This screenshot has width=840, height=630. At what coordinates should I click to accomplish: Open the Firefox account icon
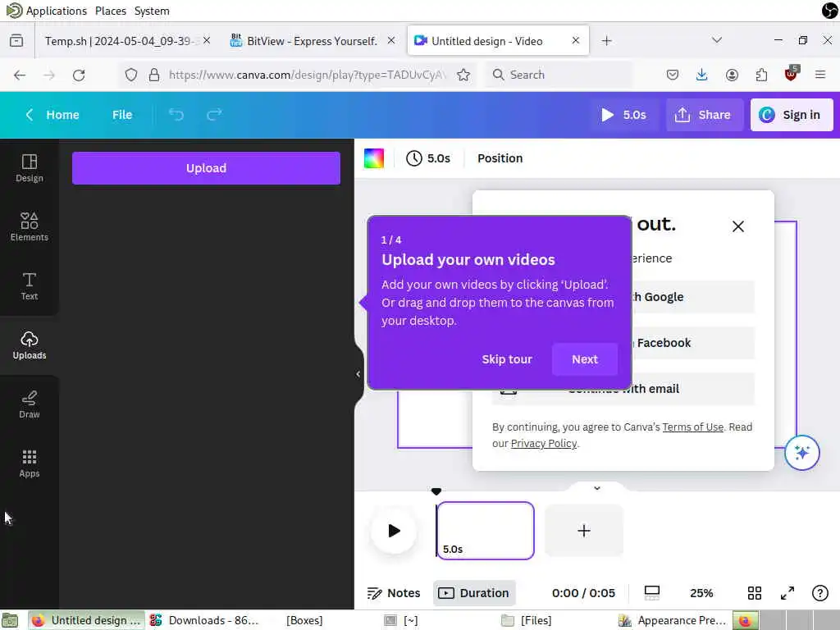tap(731, 75)
